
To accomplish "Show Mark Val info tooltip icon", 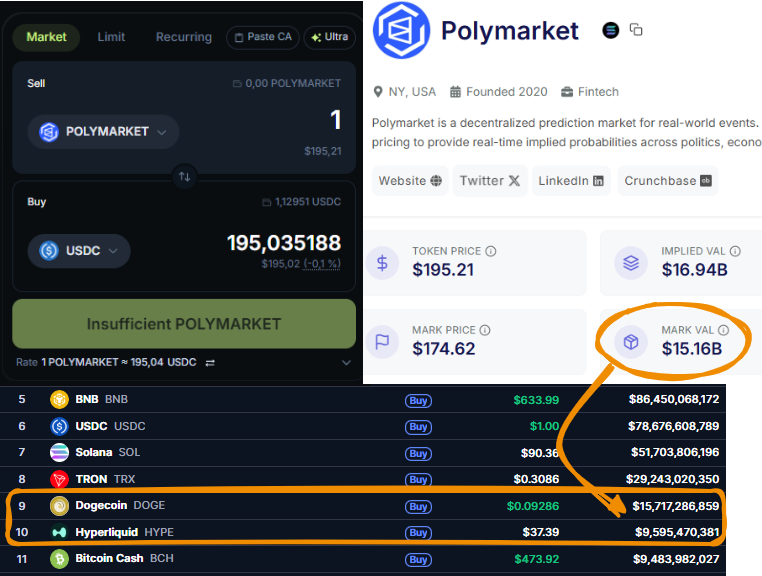I will click(724, 331).
